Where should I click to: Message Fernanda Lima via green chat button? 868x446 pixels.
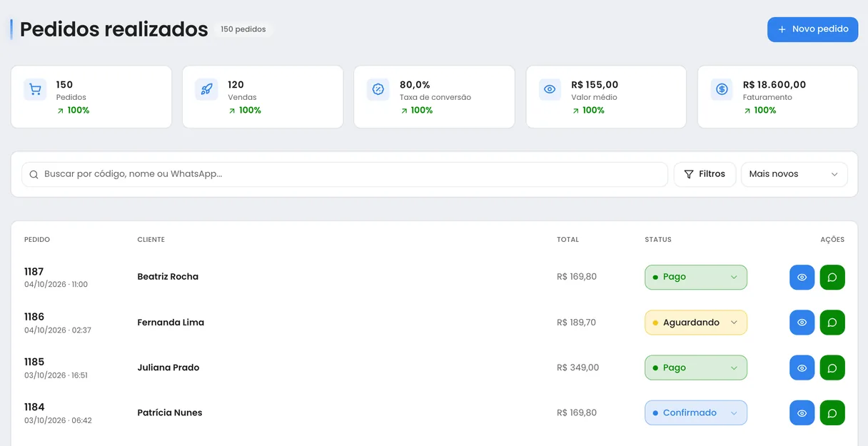(832, 323)
